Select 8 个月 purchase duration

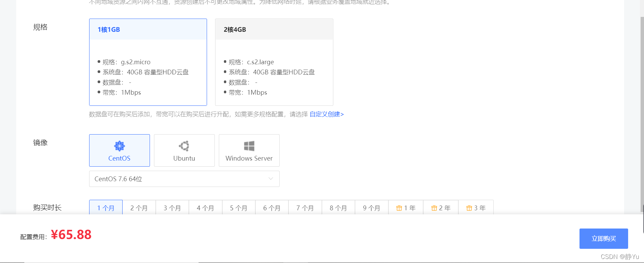[338, 208]
